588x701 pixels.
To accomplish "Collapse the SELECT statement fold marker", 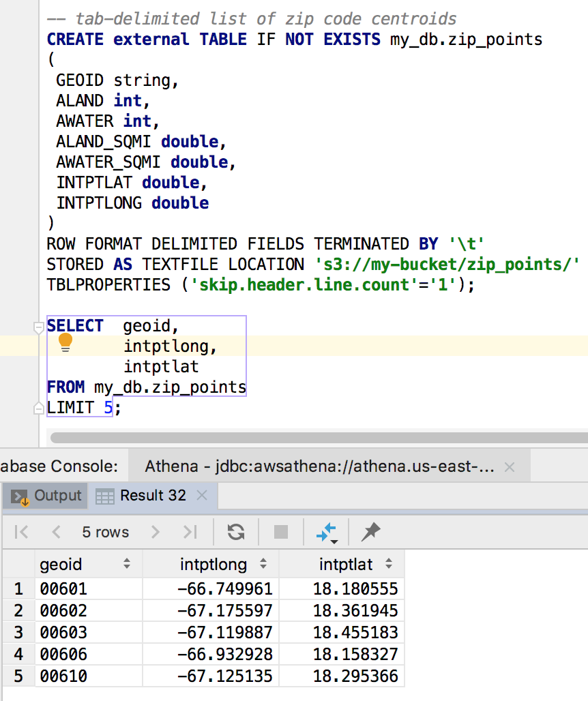I will point(38,328).
